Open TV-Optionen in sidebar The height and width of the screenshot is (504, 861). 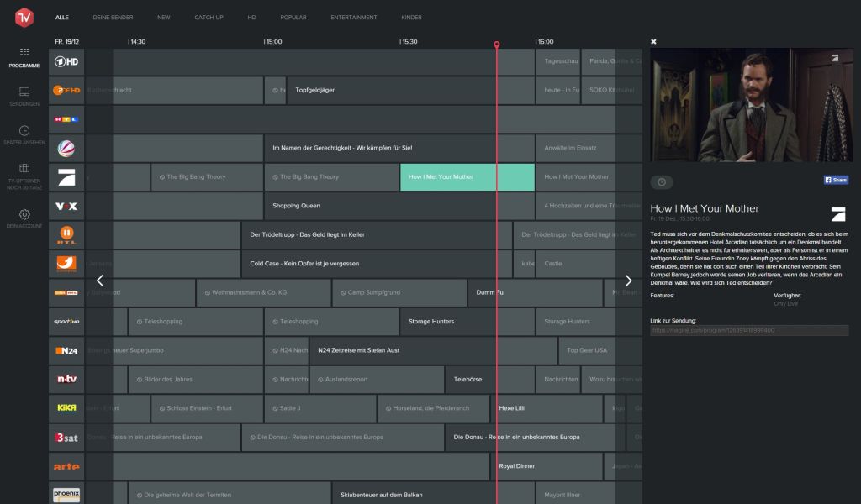coord(24,176)
